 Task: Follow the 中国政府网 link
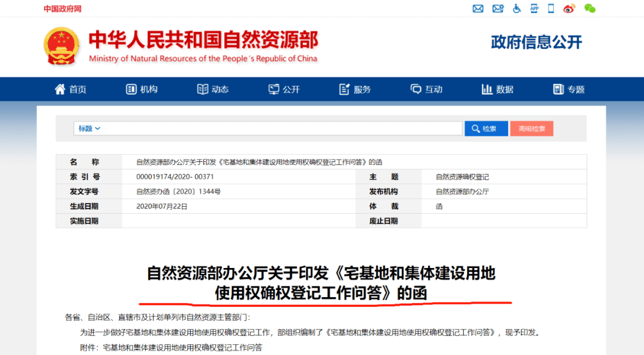[62, 9]
